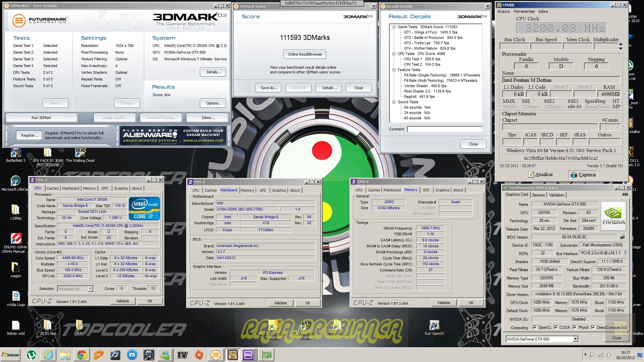This screenshot has width=644, height=362.
Task: Toggle the CUDA checkbox in GPU-Z
Action: pyautogui.click(x=556, y=327)
